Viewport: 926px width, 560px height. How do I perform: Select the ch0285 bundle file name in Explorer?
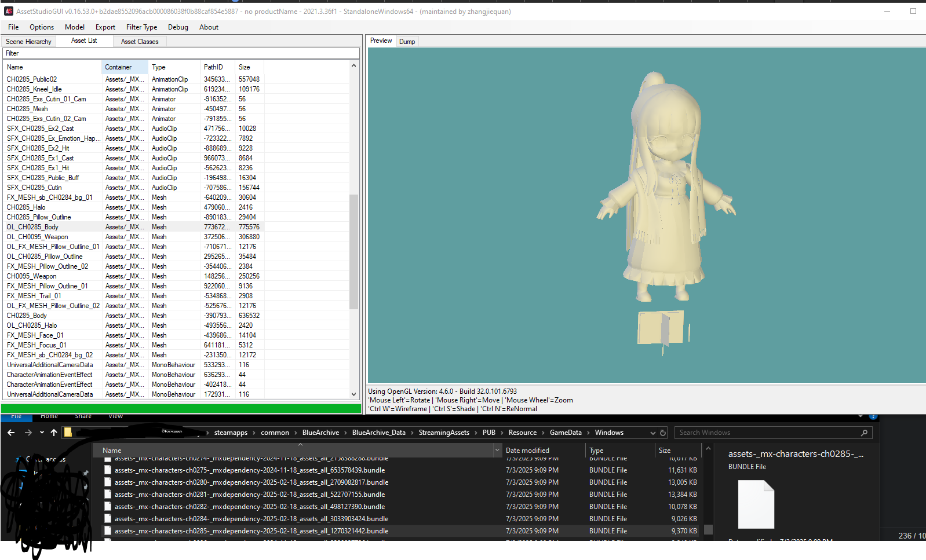pyautogui.click(x=251, y=531)
